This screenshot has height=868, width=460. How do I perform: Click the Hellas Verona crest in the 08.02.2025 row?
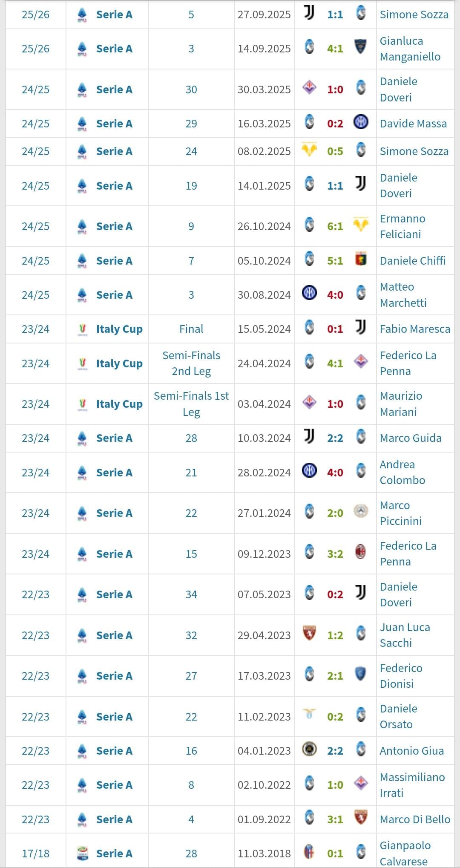tap(309, 150)
